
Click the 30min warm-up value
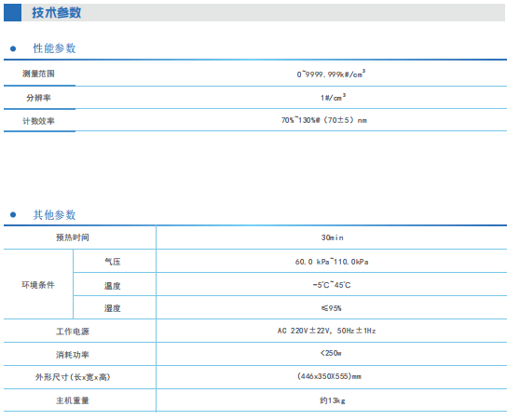point(333,237)
